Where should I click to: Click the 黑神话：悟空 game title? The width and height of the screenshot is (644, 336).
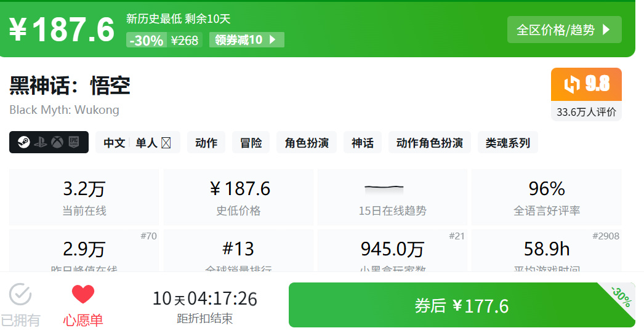(70, 86)
